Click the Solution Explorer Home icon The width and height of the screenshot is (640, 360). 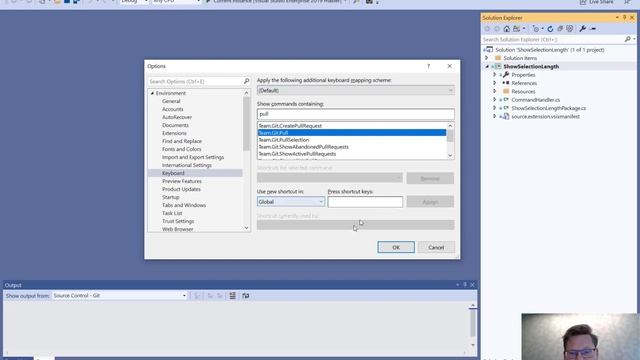point(507,29)
